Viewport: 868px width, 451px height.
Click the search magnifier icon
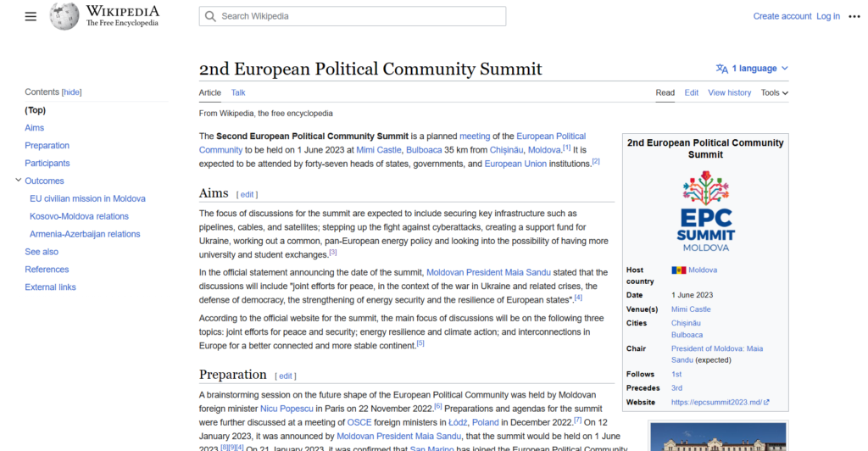210,16
